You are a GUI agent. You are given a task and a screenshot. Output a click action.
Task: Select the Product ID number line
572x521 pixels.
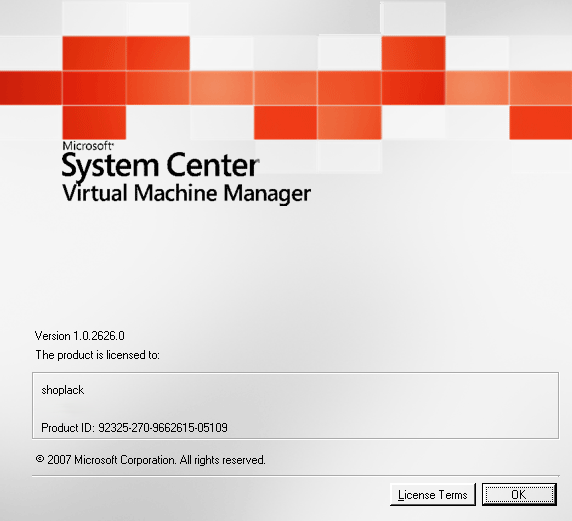coord(134,427)
